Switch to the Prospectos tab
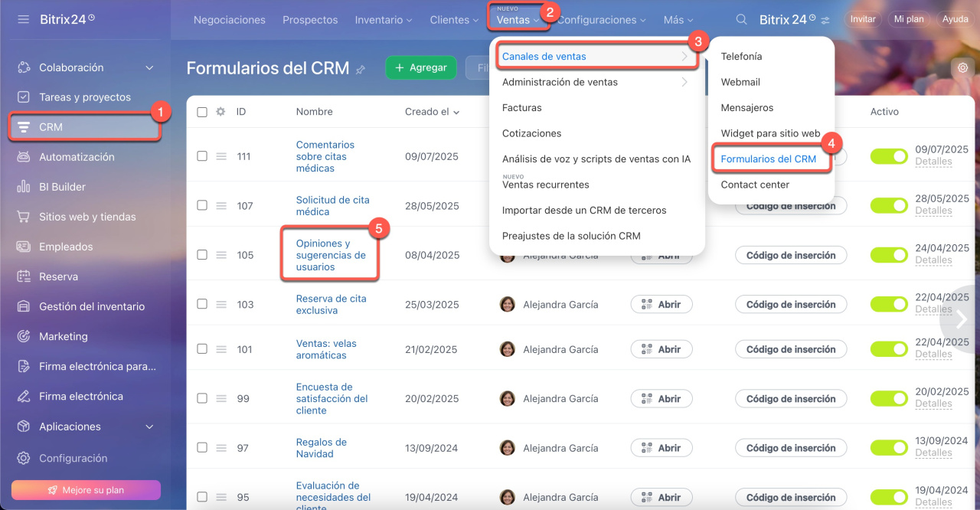This screenshot has width=980, height=510. 310,20
